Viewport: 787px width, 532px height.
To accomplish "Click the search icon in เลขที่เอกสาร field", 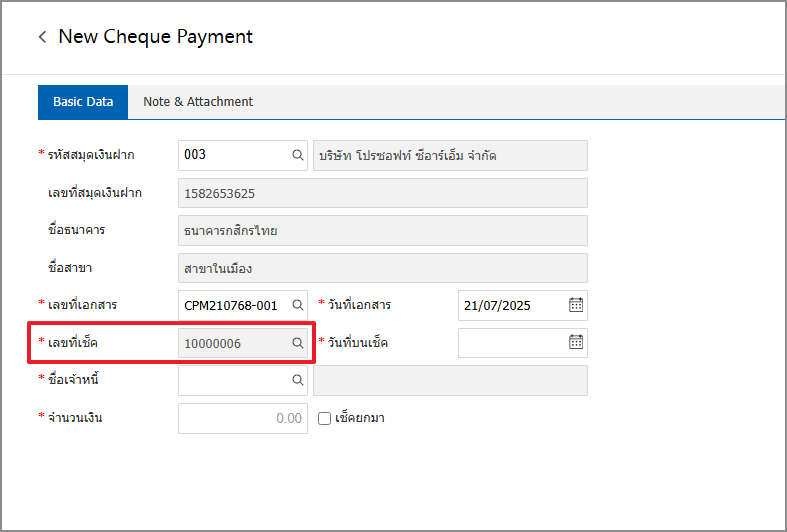I will coord(297,305).
